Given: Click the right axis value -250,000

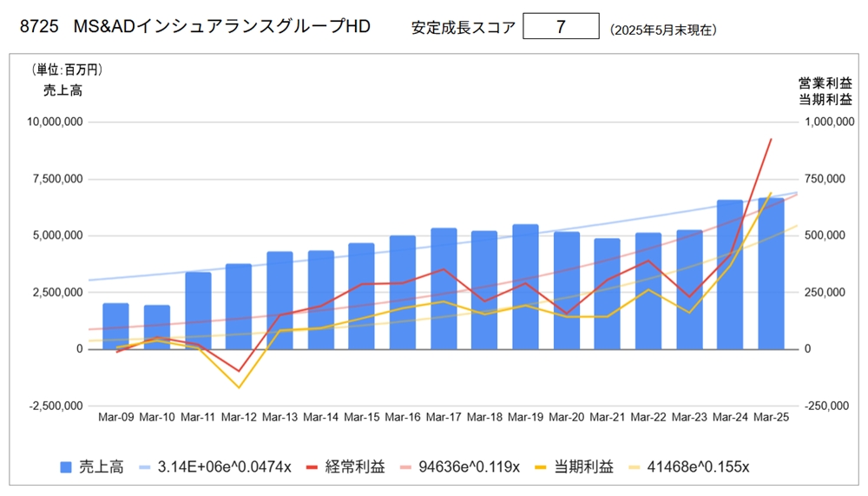Looking at the screenshot, I should pyautogui.click(x=826, y=407).
